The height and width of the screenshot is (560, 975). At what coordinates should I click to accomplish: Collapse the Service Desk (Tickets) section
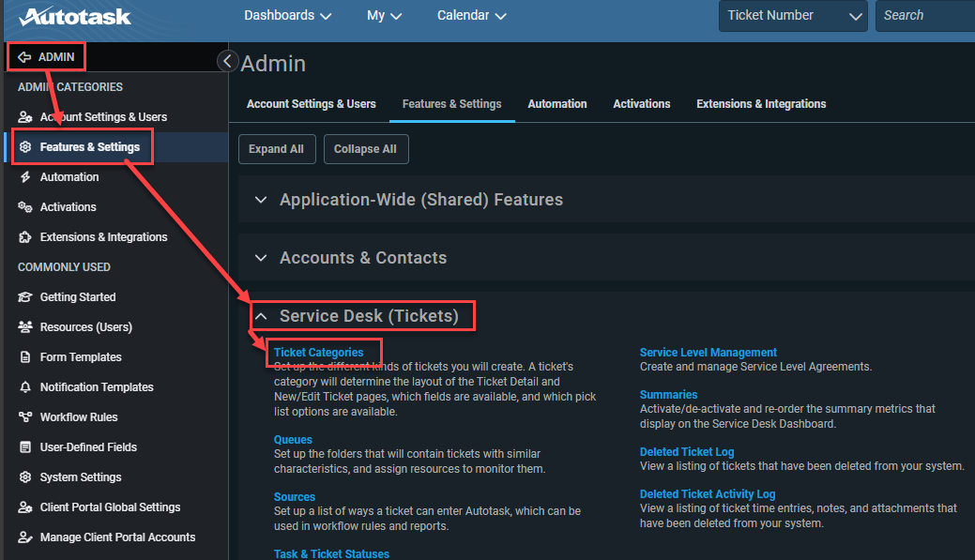tap(261, 316)
